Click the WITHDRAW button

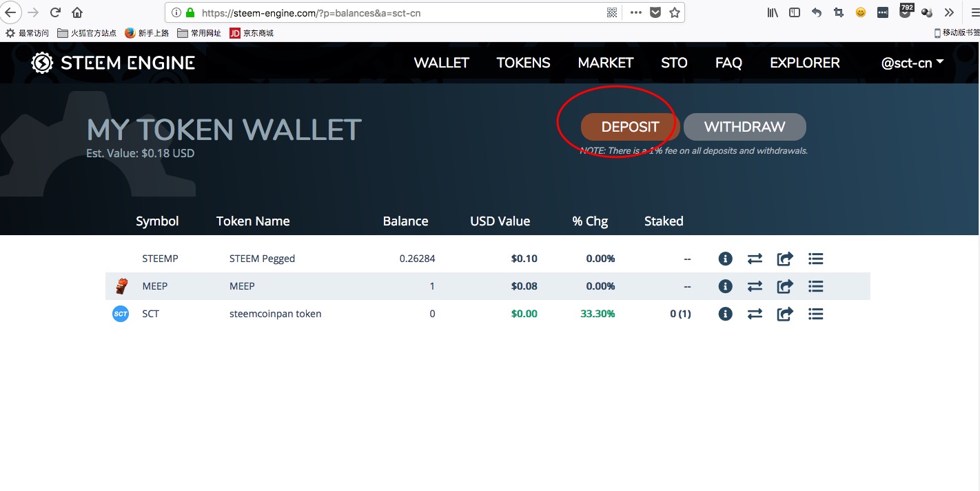[745, 127]
